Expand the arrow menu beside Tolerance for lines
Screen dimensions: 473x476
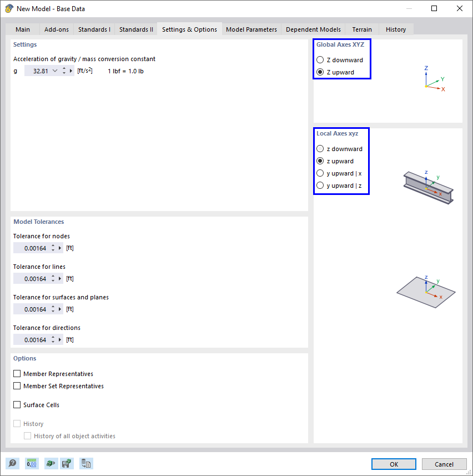point(60,278)
